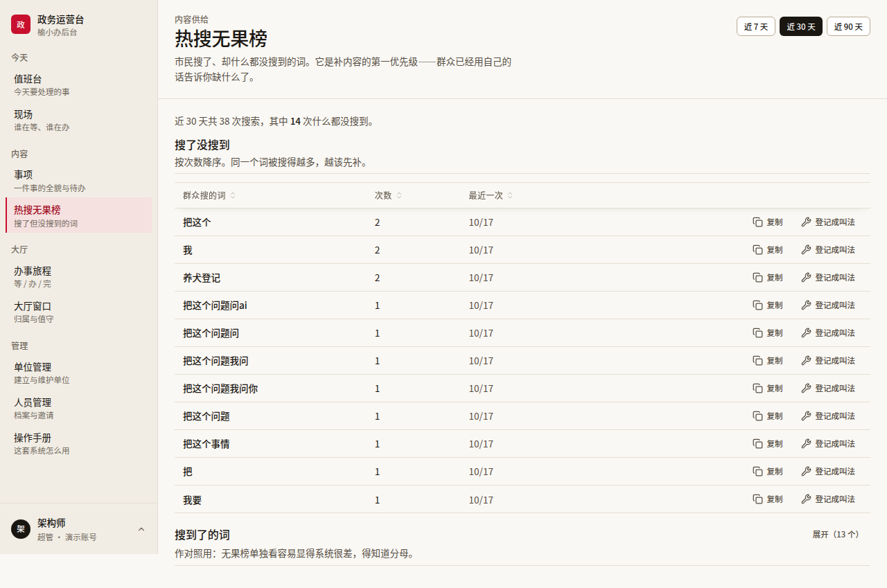Sort by 次数 column

point(388,195)
